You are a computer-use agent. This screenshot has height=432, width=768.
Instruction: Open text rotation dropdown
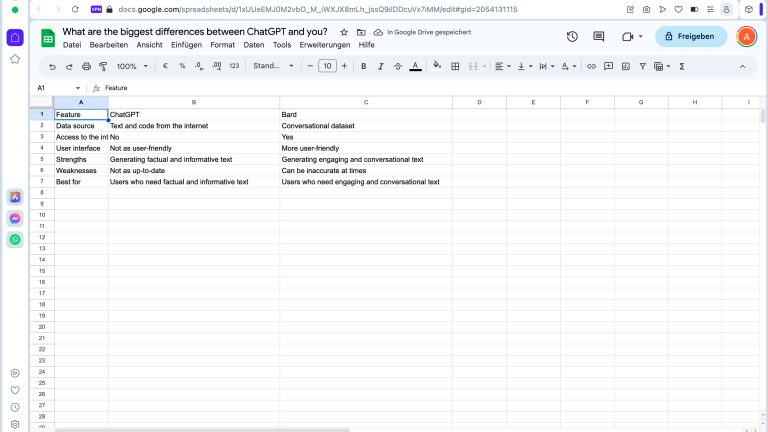tap(569, 66)
